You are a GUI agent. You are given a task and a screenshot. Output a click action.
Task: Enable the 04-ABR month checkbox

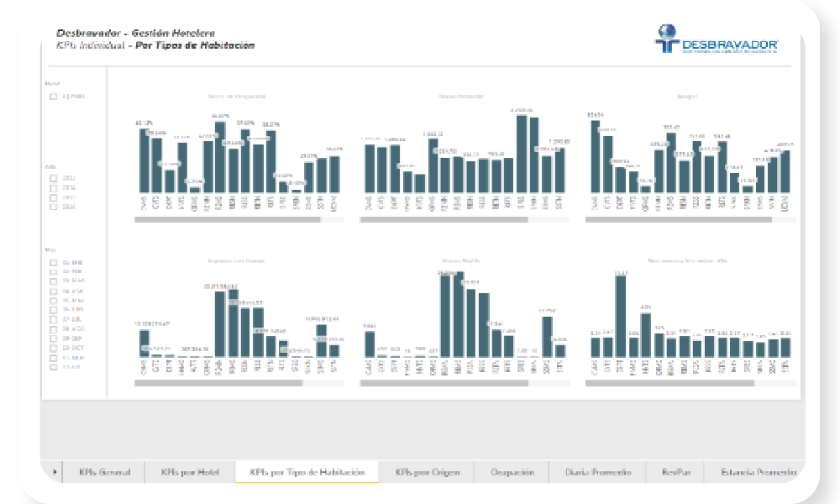coord(53,291)
